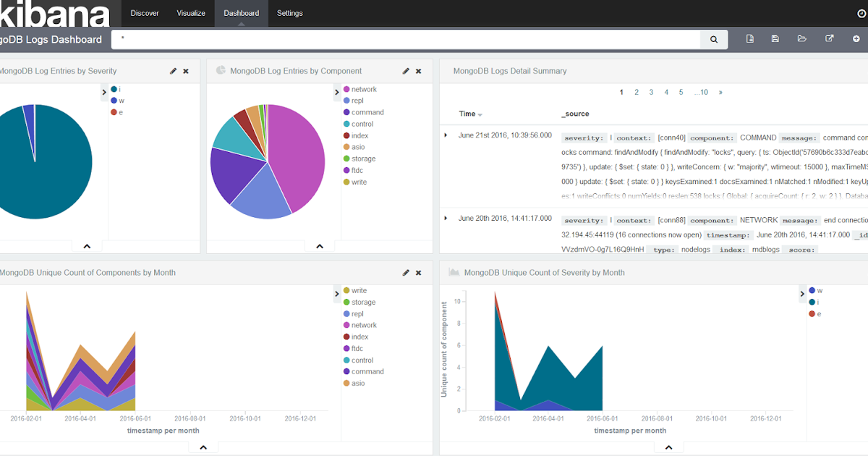868x456 pixels.
Task: Remove the Log Entries by Severity panel
Action: (186, 71)
